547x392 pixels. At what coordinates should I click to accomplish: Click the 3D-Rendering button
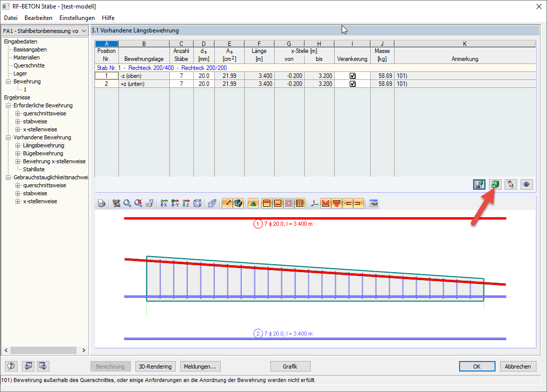pos(155,367)
